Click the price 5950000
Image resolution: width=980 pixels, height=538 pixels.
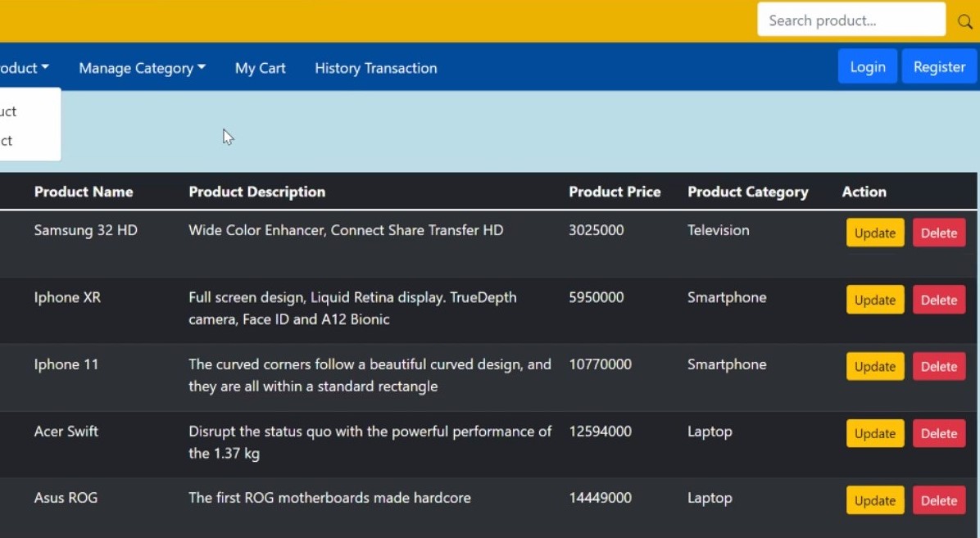point(597,297)
